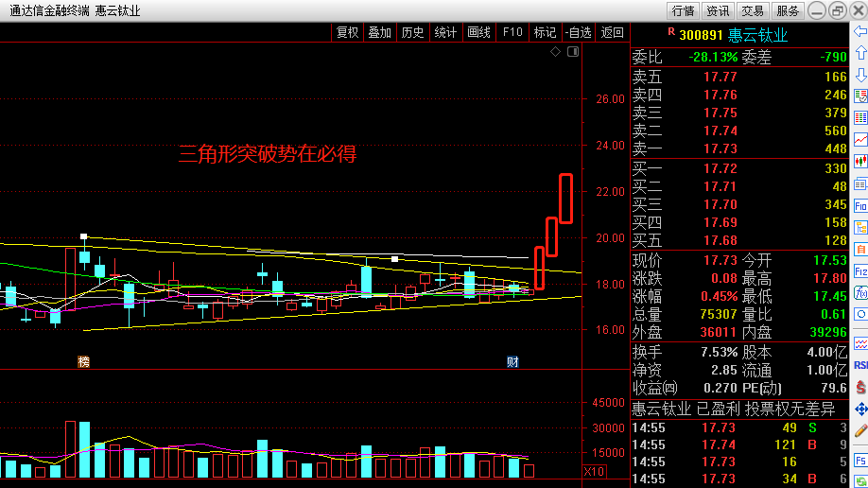The width and height of the screenshot is (868, 488).
Task: Click the 统计 toolbar button
Action: (x=445, y=33)
